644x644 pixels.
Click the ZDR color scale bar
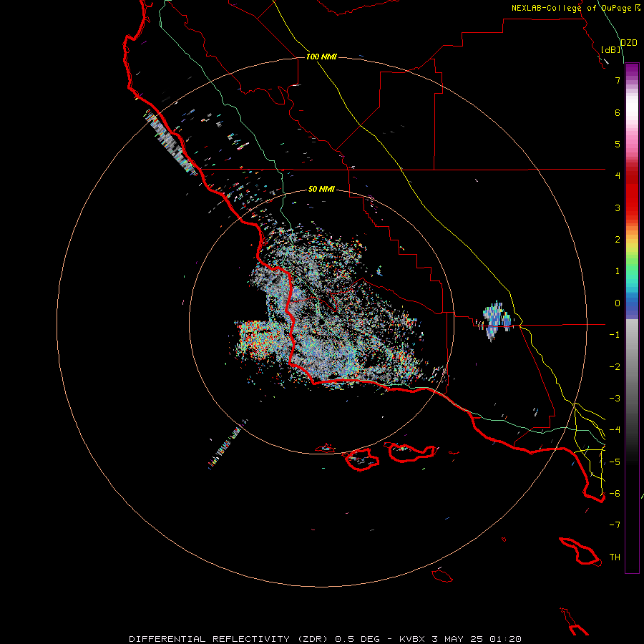tap(632, 318)
